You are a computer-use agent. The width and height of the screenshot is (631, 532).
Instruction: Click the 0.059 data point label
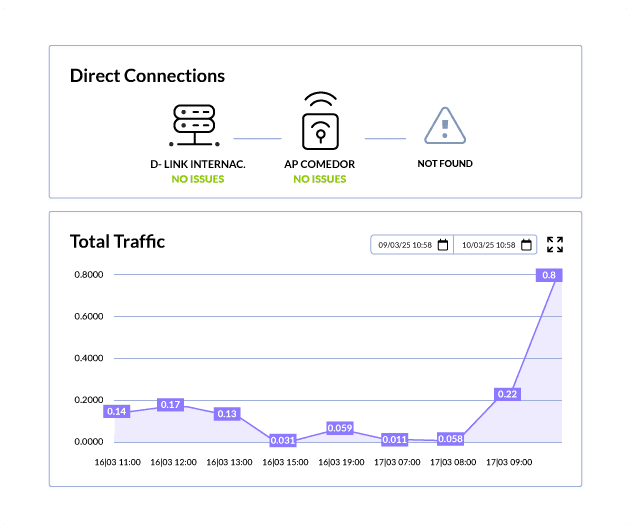(x=340, y=428)
